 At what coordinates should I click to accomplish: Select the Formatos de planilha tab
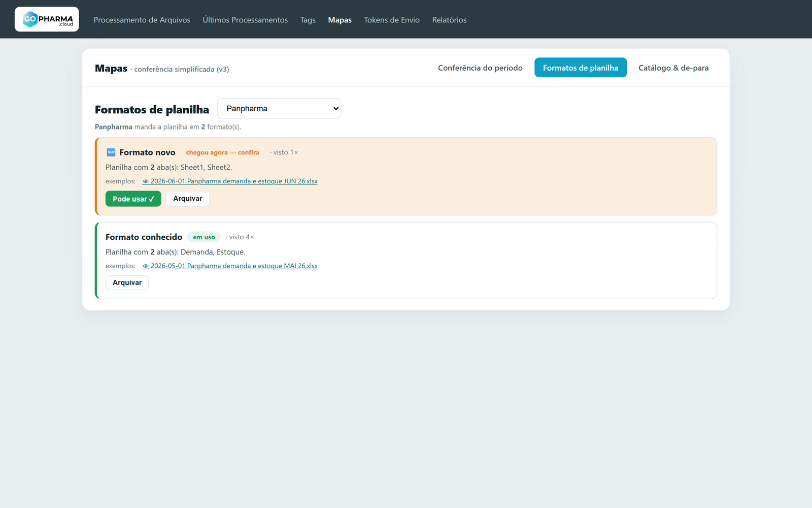click(x=581, y=68)
